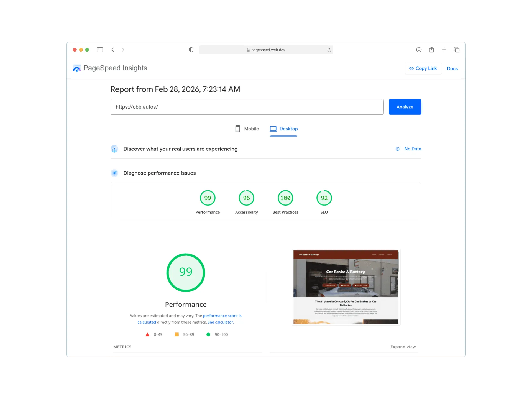Select the Desktop tab

[x=284, y=129]
